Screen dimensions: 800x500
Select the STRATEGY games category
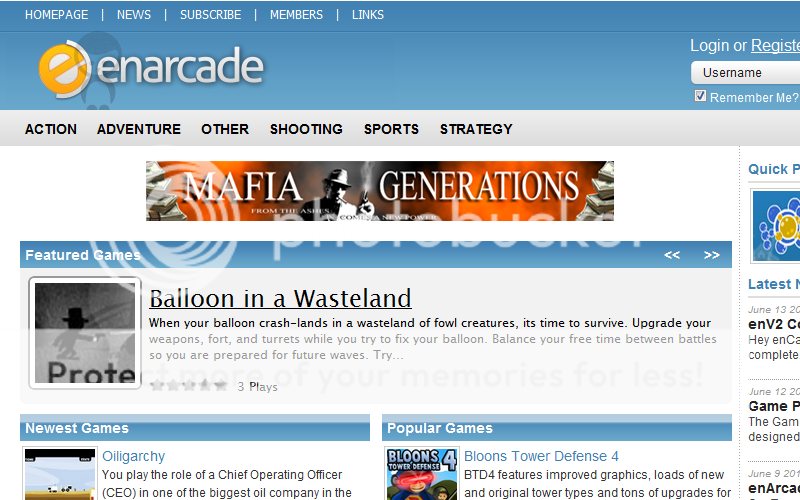coord(476,129)
